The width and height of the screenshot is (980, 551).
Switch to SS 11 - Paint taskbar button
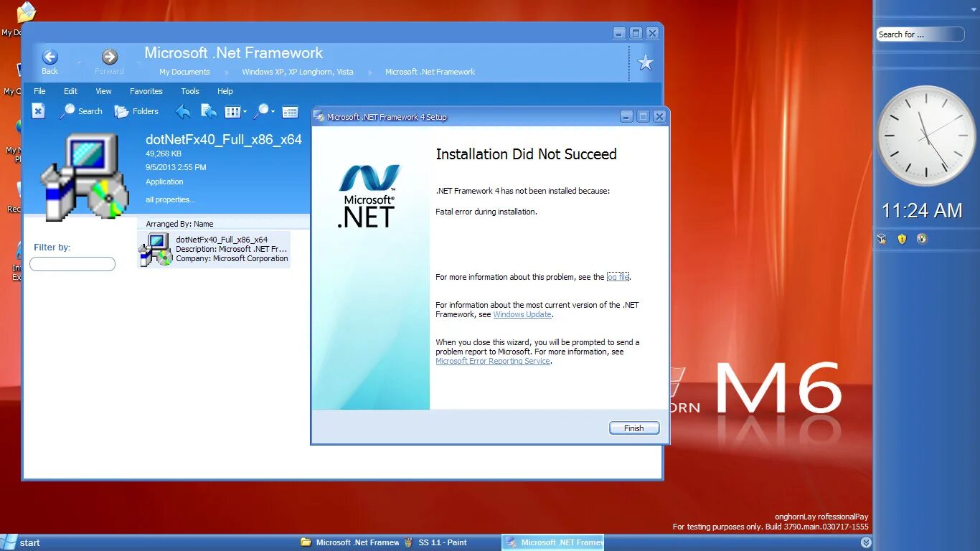coord(451,542)
